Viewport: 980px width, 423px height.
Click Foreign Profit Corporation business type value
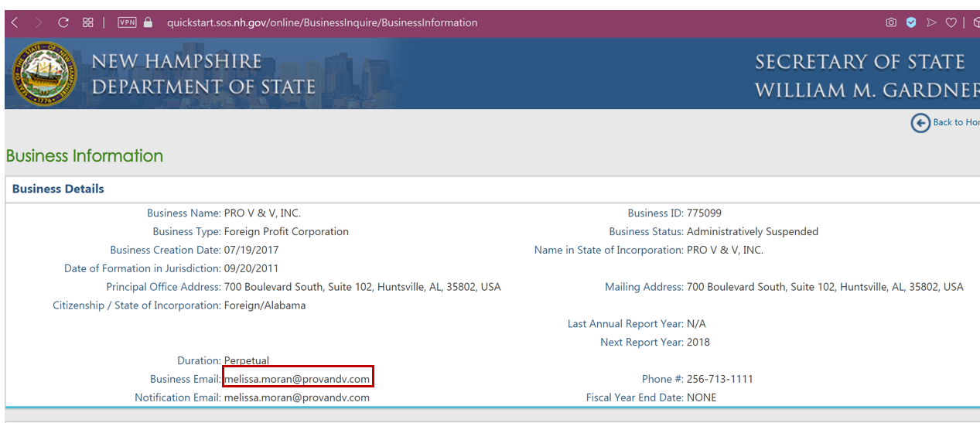(286, 232)
